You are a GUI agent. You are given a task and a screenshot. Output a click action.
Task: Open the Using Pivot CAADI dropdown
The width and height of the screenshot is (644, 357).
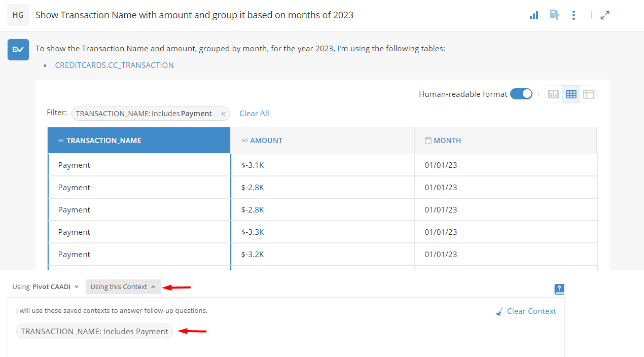coord(46,287)
